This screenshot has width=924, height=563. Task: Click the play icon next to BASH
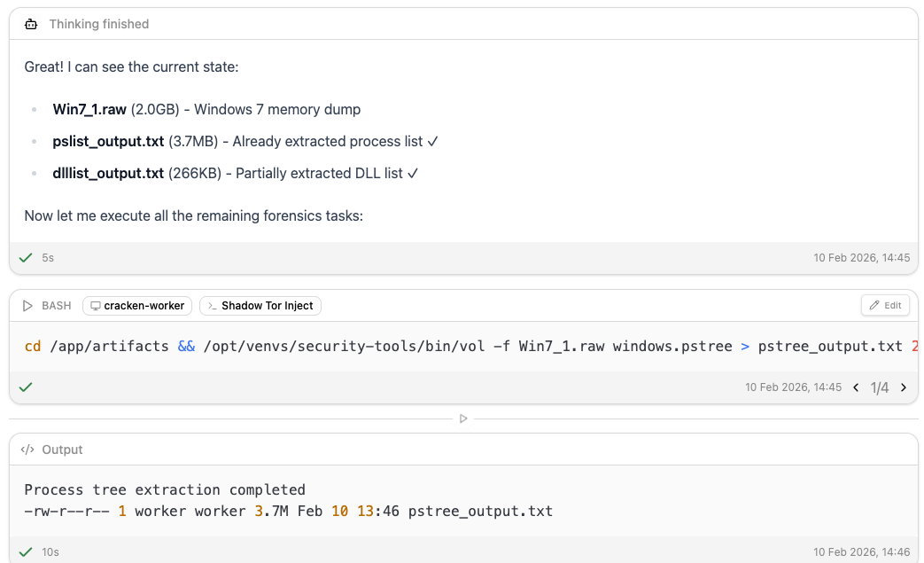click(x=27, y=305)
